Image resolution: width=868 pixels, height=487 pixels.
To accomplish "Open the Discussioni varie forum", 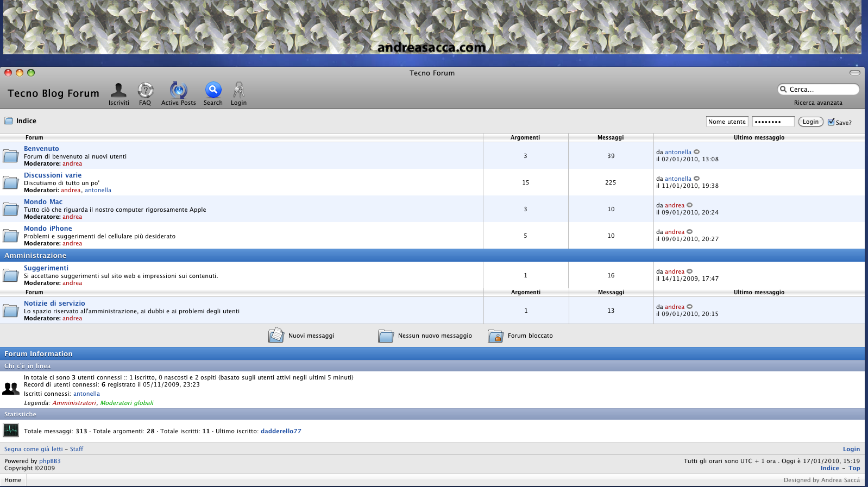I will click(x=53, y=175).
